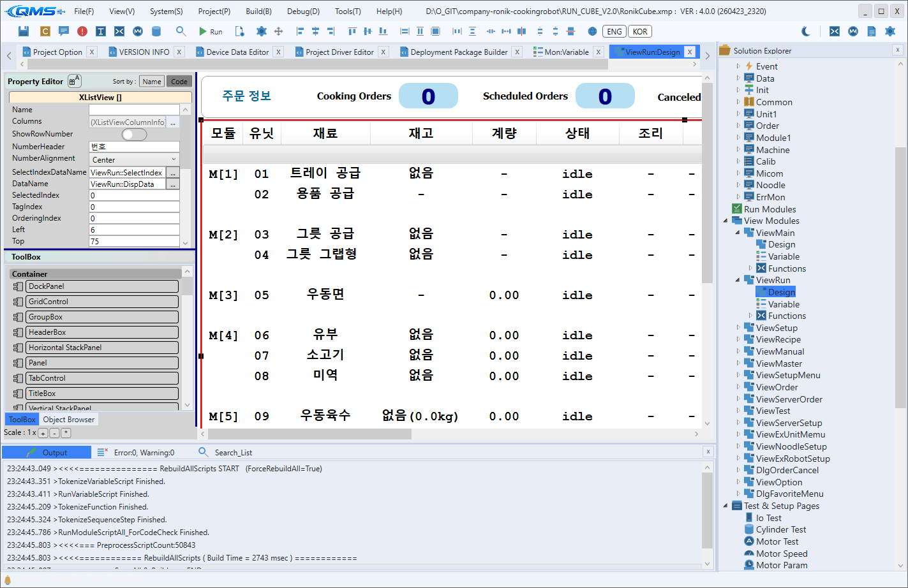908x588 pixels.
Task: Click the database cylinder icon in toolbar
Action: [156, 31]
